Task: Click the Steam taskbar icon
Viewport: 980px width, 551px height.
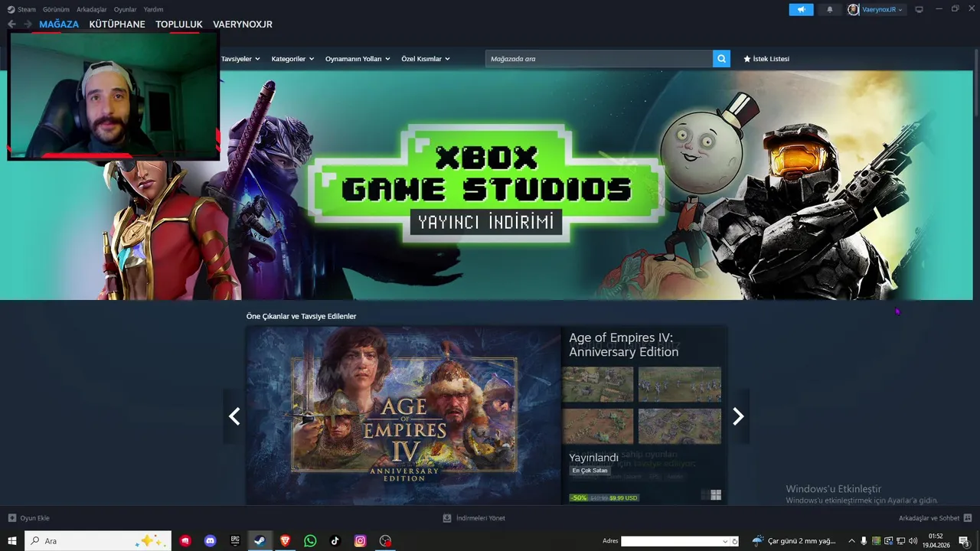Action: coord(260,541)
